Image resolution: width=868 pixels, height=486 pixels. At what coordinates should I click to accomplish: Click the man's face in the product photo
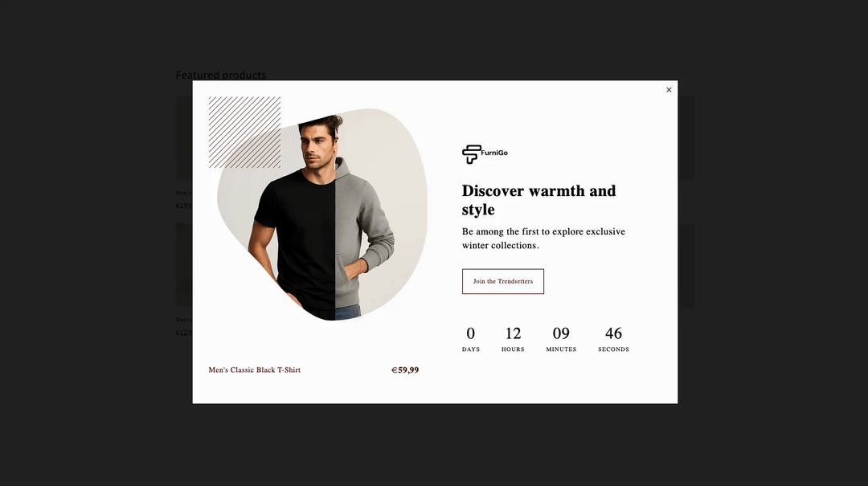317,147
